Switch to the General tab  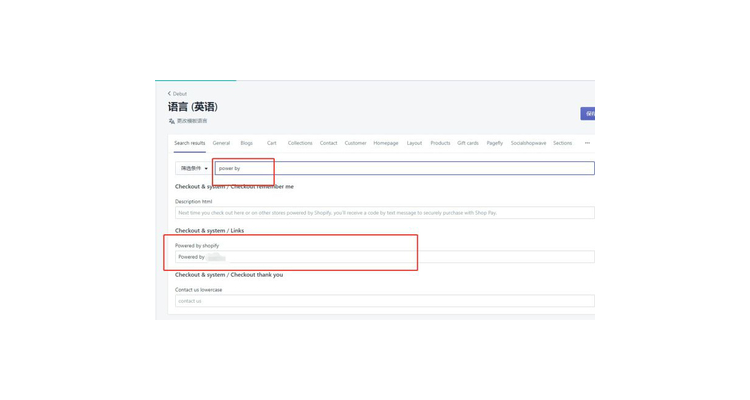[221, 143]
